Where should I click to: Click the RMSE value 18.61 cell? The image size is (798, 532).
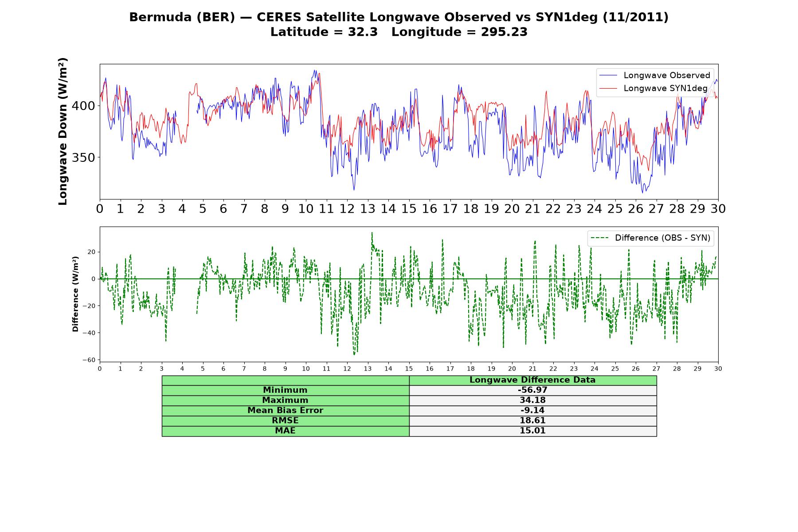[x=533, y=421]
